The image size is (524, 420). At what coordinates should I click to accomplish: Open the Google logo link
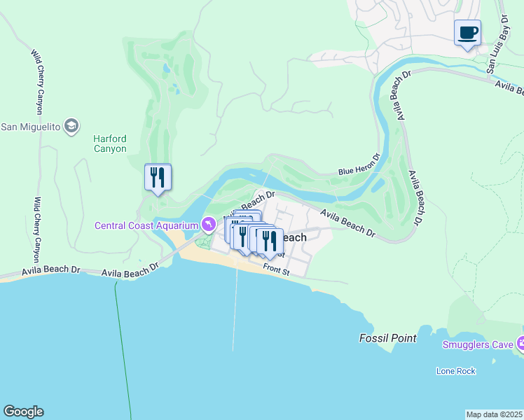(23, 412)
